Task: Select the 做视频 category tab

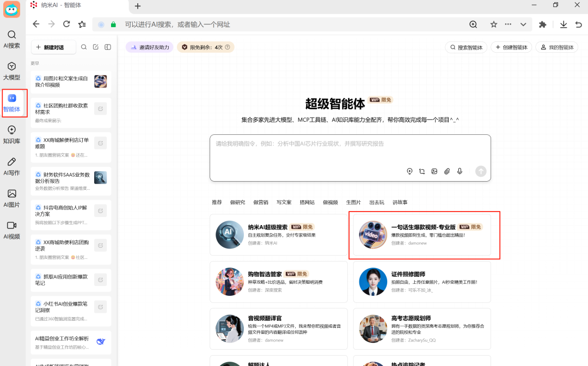Action: point(330,202)
